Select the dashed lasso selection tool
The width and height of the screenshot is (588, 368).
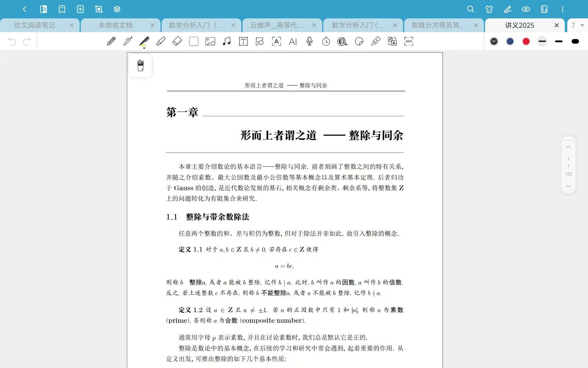pyautogui.click(x=194, y=42)
